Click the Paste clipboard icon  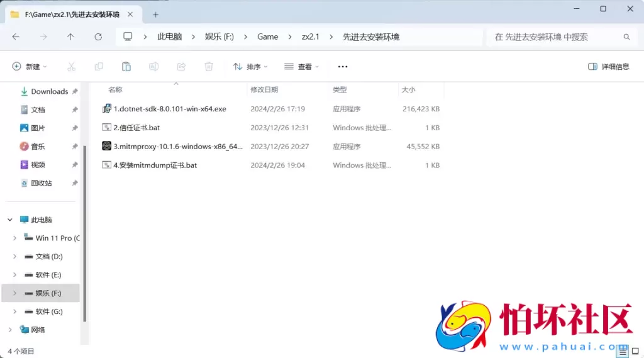tap(126, 67)
